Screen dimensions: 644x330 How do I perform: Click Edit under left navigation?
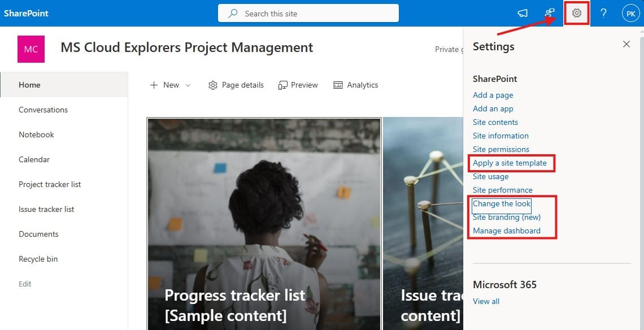tap(25, 284)
